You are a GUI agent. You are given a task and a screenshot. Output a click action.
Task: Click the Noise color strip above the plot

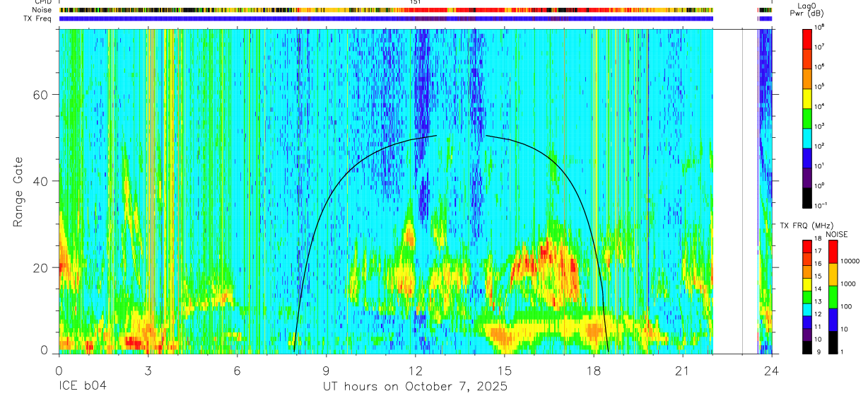(x=386, y=11)
